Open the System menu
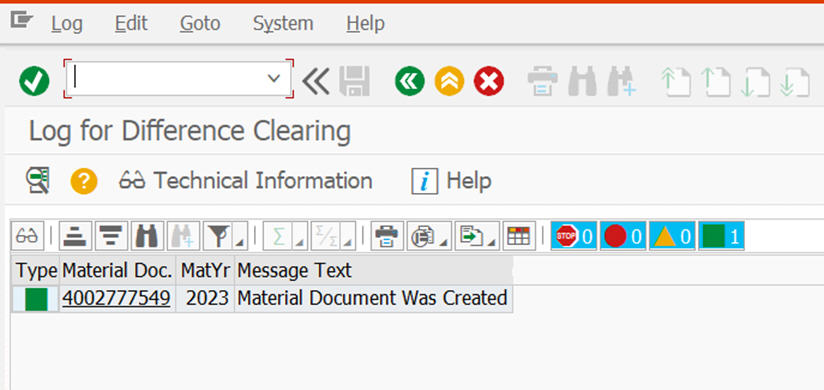This screenshot has width=824, height=390. [283, 24]
